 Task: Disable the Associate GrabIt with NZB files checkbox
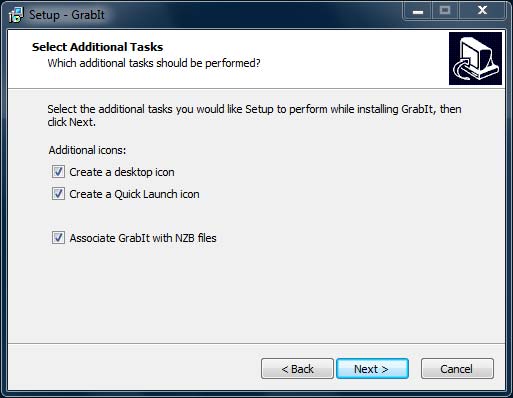pos(58,238)
